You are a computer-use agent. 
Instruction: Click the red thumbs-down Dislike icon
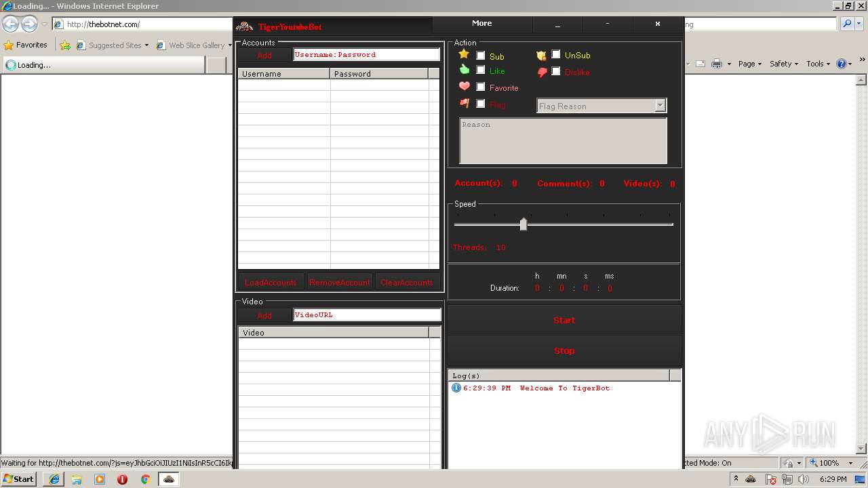click(x=542, y=73)
